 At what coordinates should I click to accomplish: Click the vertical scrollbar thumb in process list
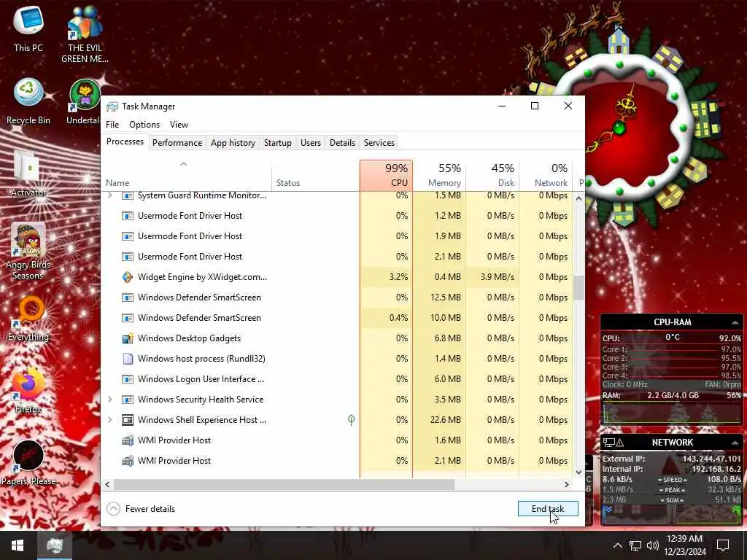click(578, 287)
